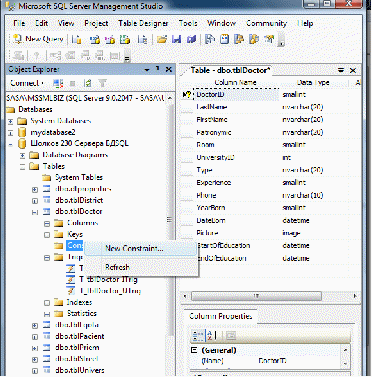Expand the dbo.tblDistrict table node

[x=35, y=201]
